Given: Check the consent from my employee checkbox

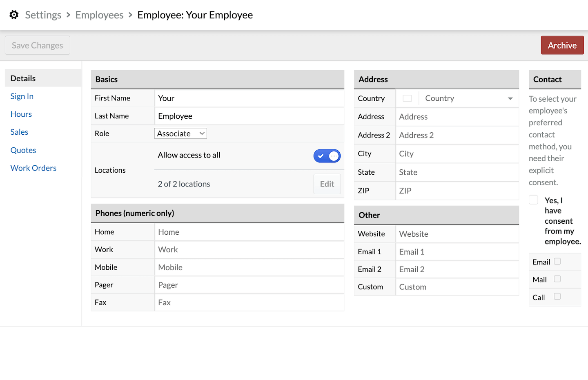Looking at the screenshot, I should click(533, 200).
